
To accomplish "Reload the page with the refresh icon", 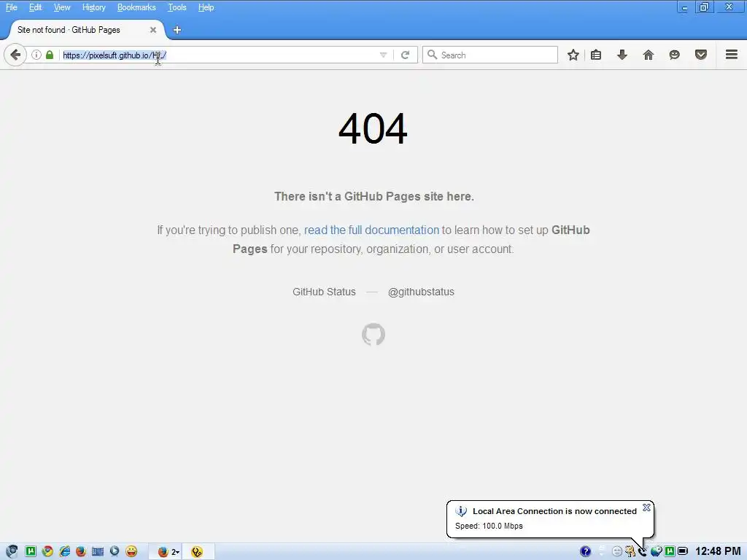I will click(406, 55).
